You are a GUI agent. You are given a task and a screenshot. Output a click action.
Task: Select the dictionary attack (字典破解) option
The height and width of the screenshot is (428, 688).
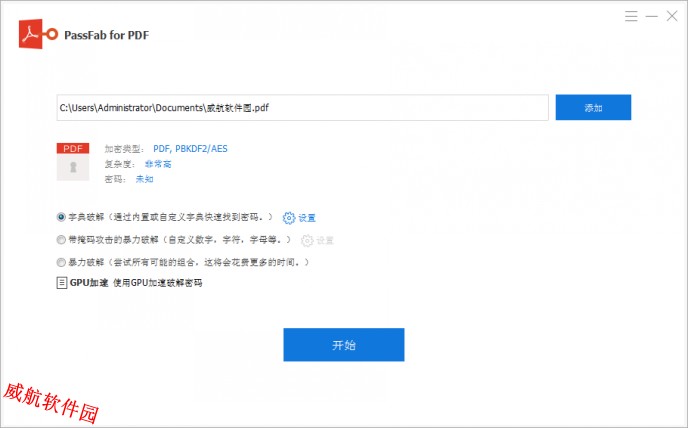pyautogui.click(x=62, y=217)
